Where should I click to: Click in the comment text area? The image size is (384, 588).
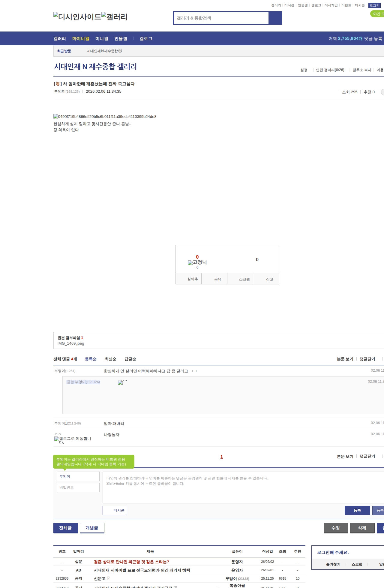tap(243, 487)
